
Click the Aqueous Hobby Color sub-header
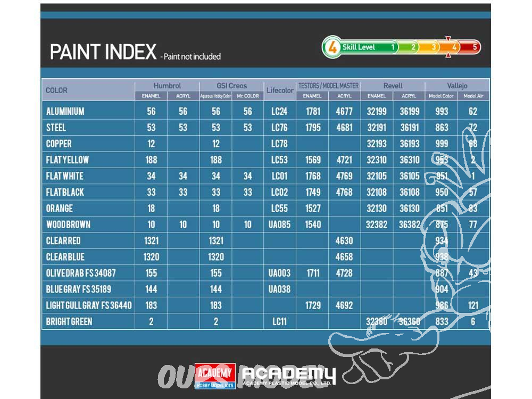[215, 96]
